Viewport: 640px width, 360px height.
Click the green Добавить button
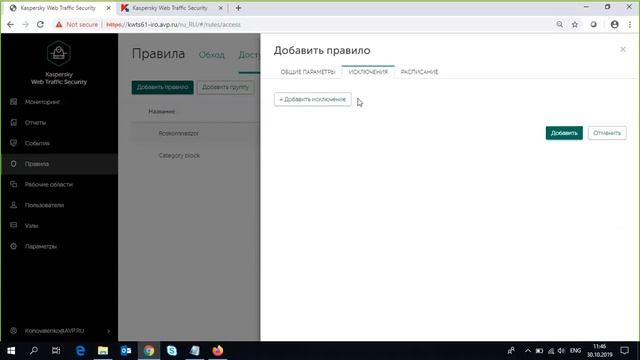pyautogui.click(x=564, y=133)
